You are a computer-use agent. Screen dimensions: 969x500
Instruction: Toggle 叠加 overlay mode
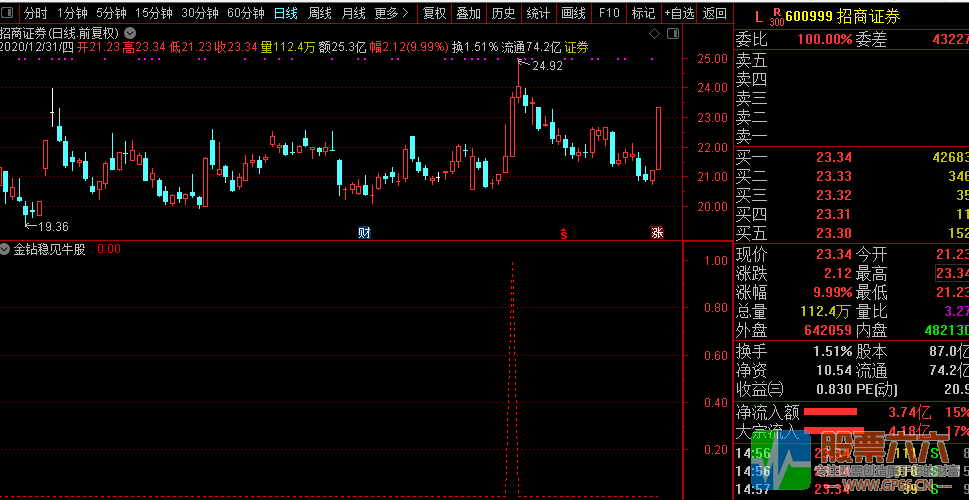tap(468, 14)
